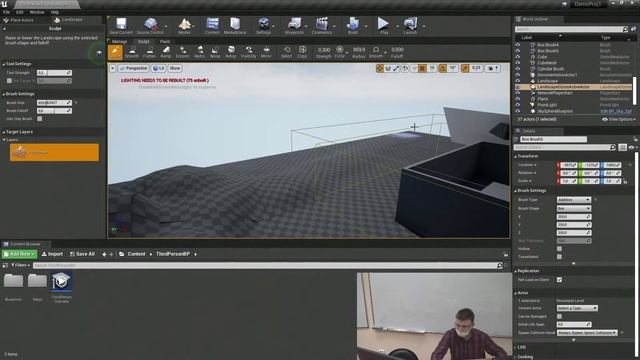Screen dimensions: 640x360
Task: Click the Add New button in Content Browser
Action: 19,254
